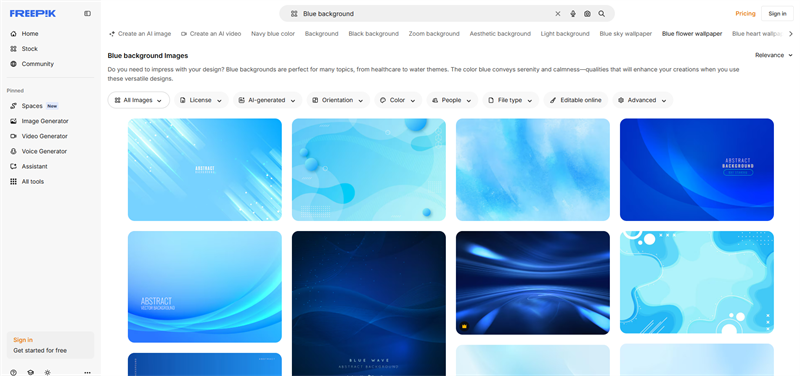Open the Relevance sort dropdown
Viewport: 800px width, 376px height.
(x=774, y=55)
